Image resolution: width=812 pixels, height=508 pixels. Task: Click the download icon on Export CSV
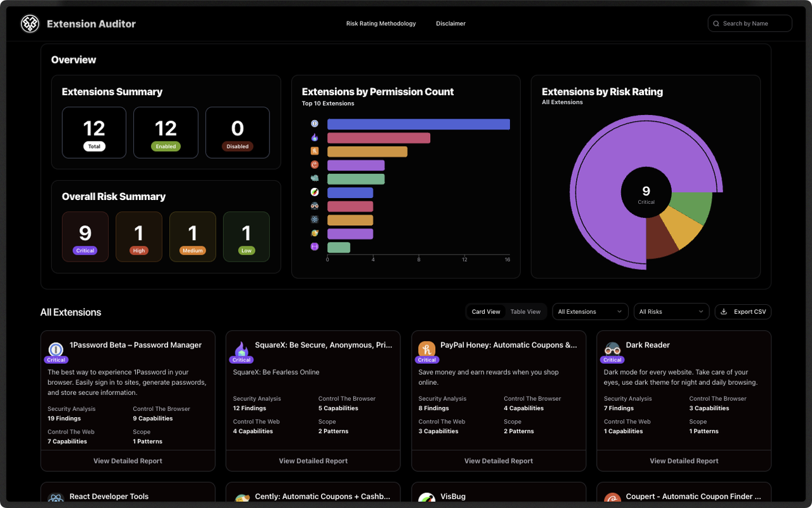click(x=724, y=312)
